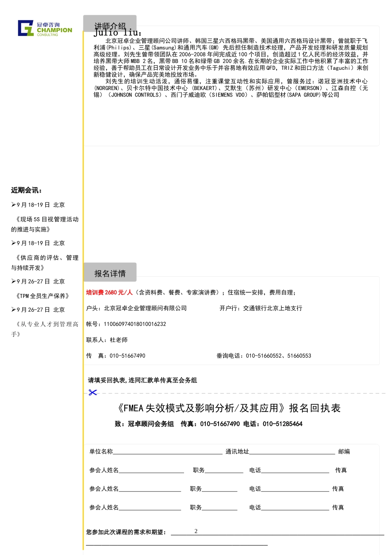
Task: Click the fax number 010-51667490 in registration details
Action: pyautogui.click(x=128, y=356)
